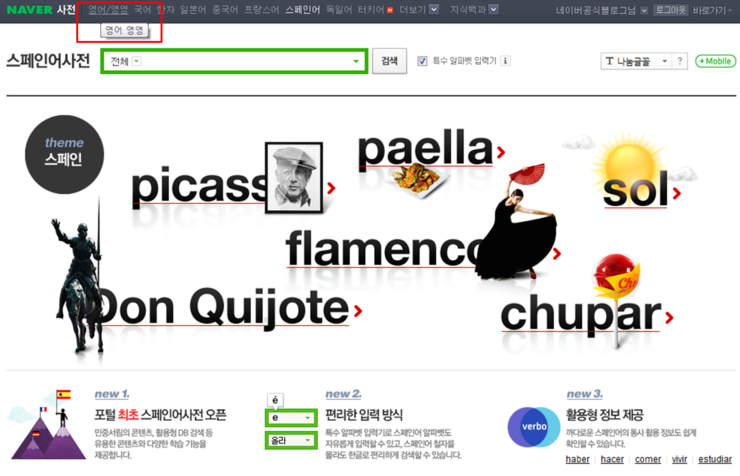Click the 편리한 입력 방식 heading
The height and width of the screenshot is (476, 740).
(x=364, y=415)
